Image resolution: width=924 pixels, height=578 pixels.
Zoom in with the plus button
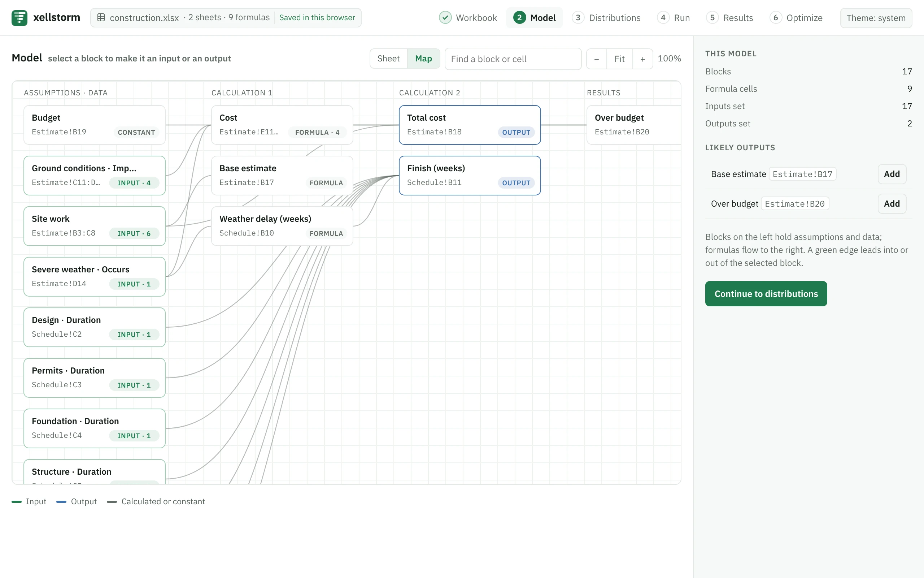tap(642, 59)
